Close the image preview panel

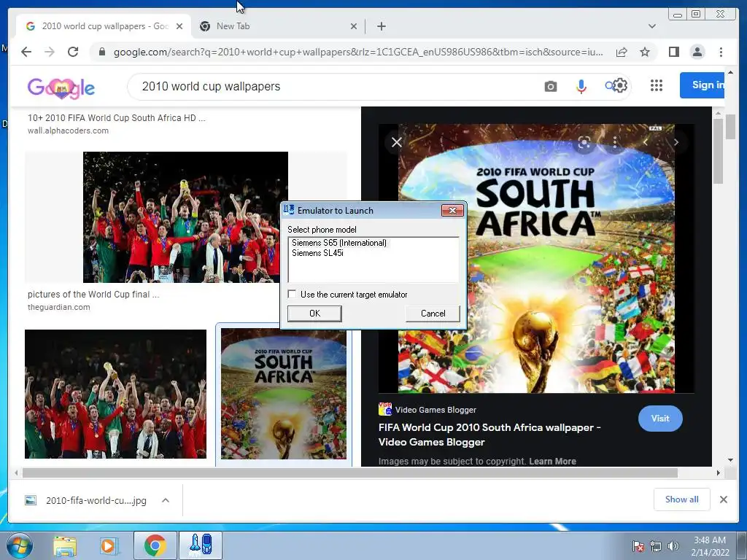[x=396, y=142]
